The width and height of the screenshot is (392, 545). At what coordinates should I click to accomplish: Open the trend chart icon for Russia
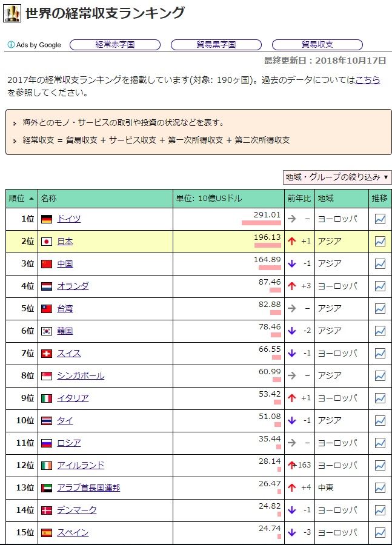(380, 443)
